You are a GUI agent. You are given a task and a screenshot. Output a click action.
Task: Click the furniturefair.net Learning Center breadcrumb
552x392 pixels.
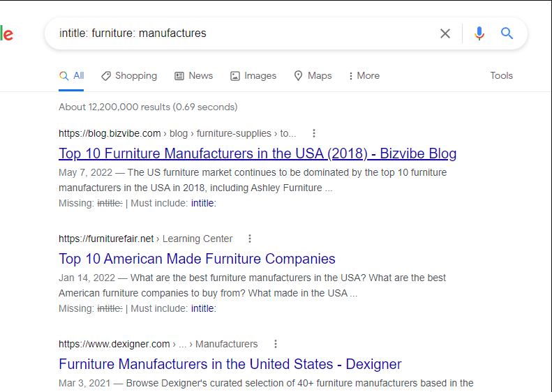(145, 239)
